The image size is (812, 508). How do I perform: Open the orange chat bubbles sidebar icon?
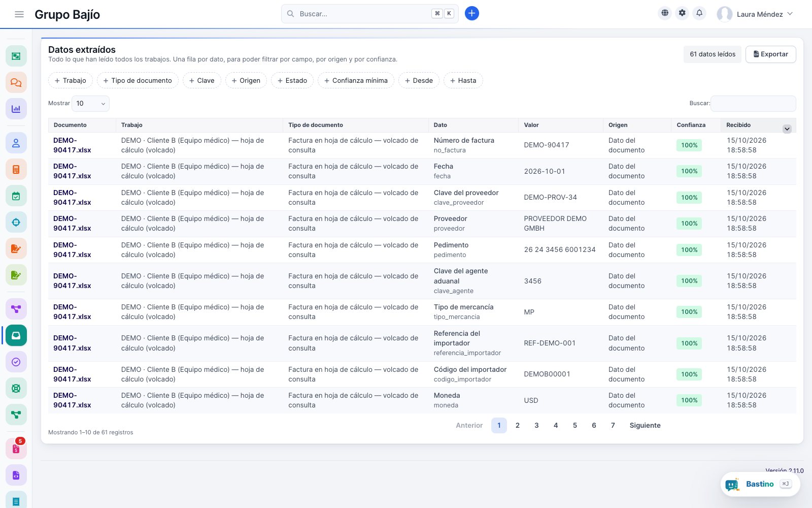click(x=16, y=82)
